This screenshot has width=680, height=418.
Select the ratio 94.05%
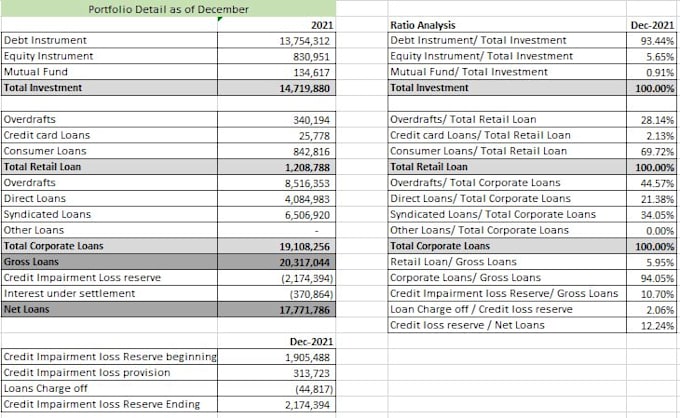[651, 278]
